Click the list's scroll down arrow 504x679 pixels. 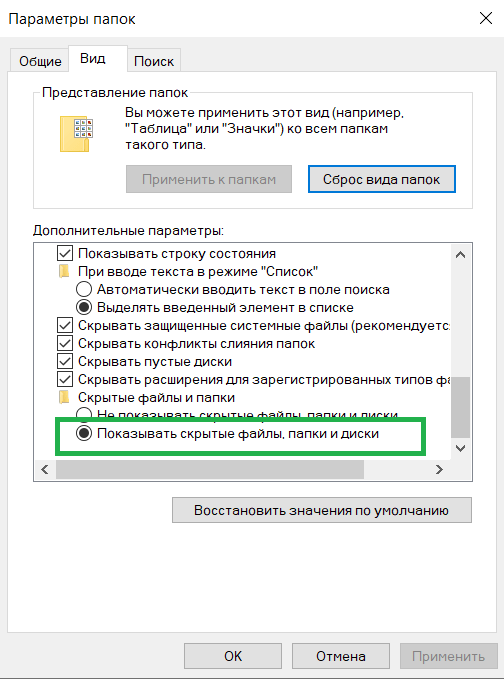[x=461, y=448]
